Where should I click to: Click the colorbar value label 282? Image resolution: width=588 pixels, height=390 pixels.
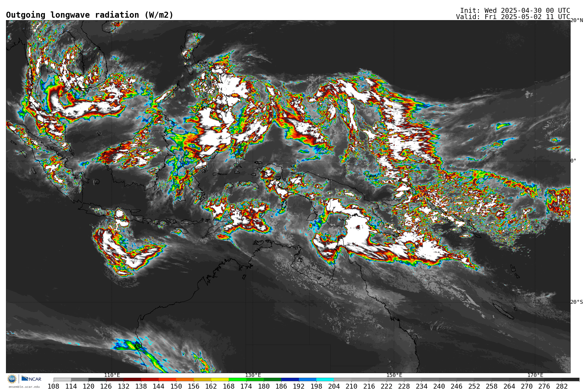coord(562,386)
